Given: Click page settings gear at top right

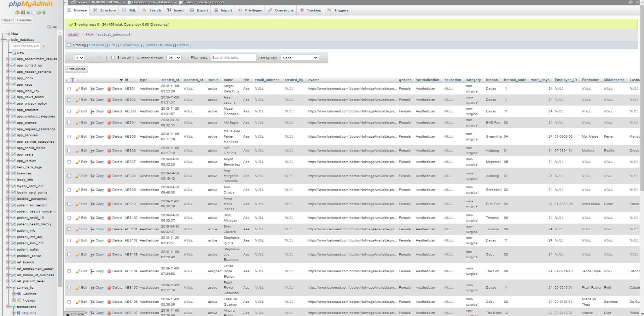Looking at the screenshot, I should point(631,2).
